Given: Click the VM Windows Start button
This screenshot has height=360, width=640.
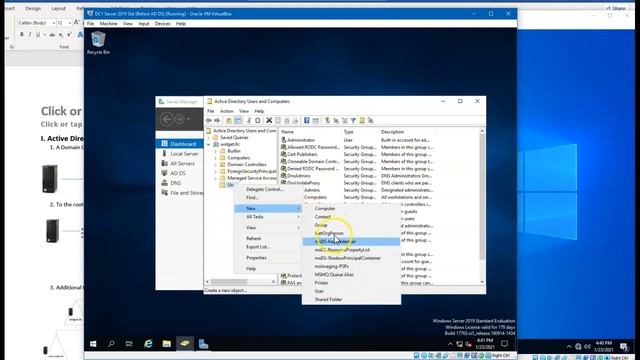Looking at the screenshot, I should coord(93,344).
